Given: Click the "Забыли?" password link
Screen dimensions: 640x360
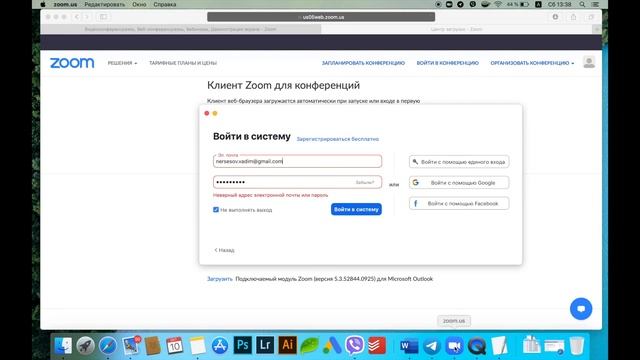Looking at the screenshot, I should click(x=364, y=182).
